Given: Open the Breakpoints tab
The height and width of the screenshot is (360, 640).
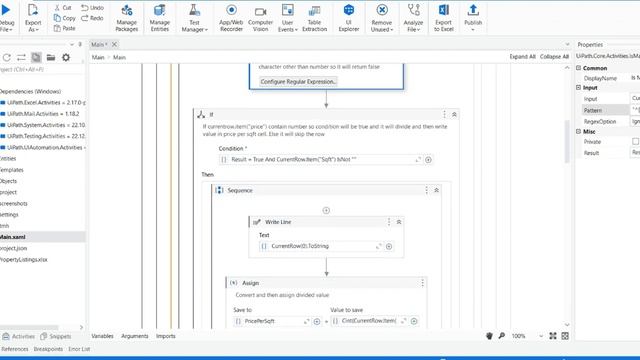Looking at the screenshot, I should point(48,349).
